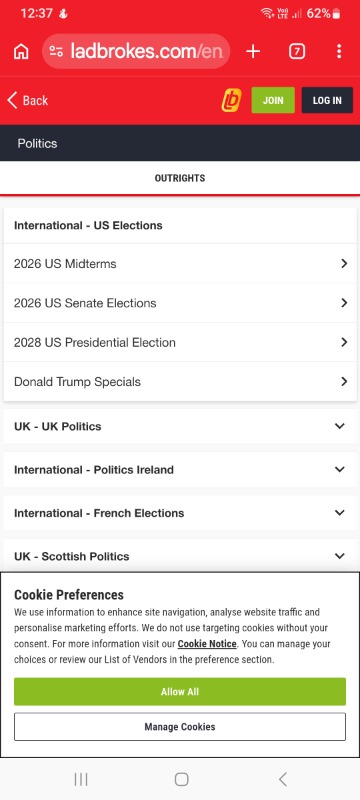Expand International - Politics Ireland section
Screen dimensions: 360x800
pos(180,469)
